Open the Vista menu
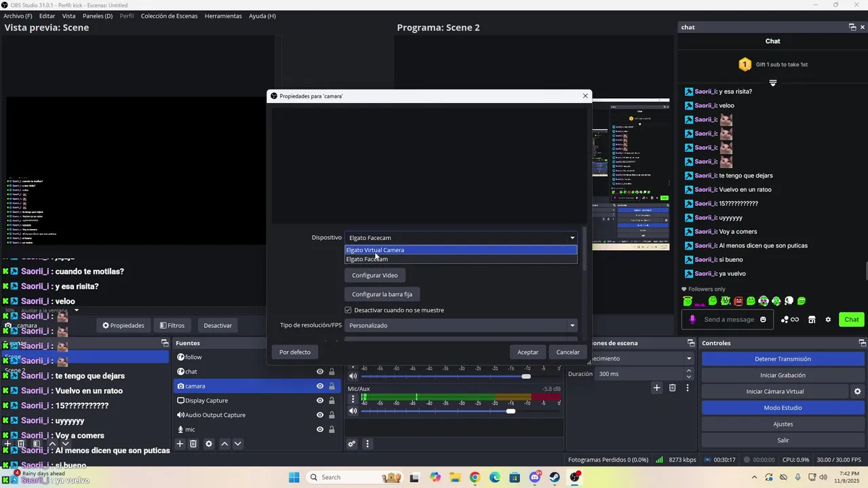Viewport: 868px width, 488px height. [69, 16]
